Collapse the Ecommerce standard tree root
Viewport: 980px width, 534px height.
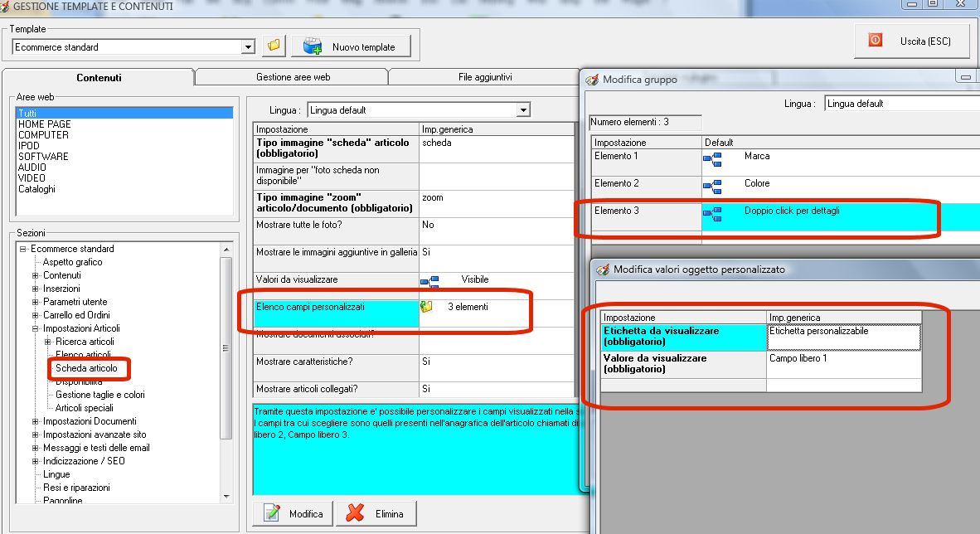tap(23, 249)
